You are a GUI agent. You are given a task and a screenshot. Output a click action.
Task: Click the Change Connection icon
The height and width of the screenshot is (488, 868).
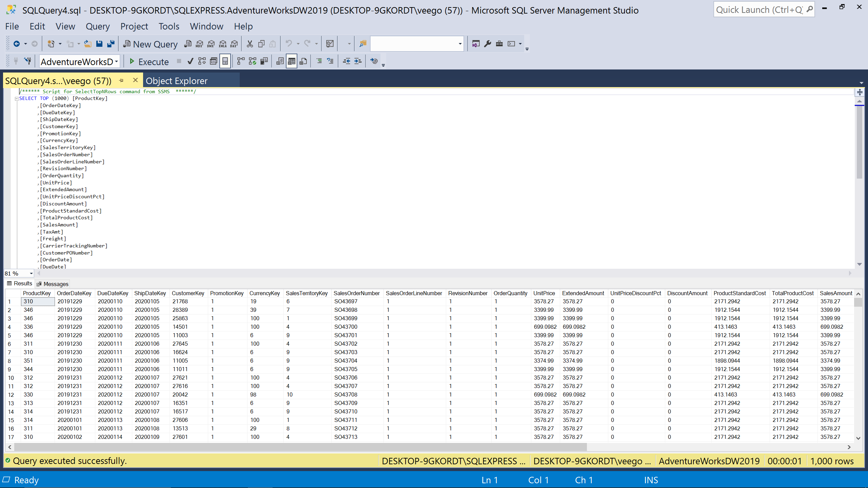(x=28, y=61)
